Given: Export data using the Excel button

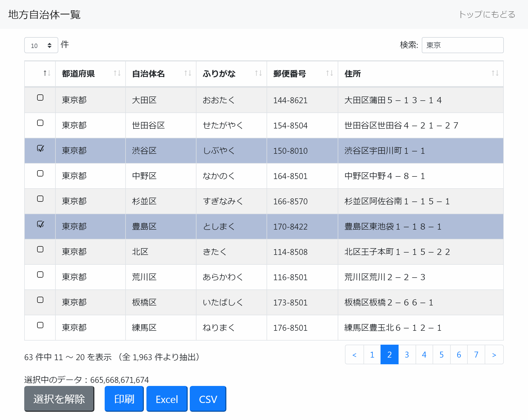Looking at the screenshot, I should click(167, 399).
